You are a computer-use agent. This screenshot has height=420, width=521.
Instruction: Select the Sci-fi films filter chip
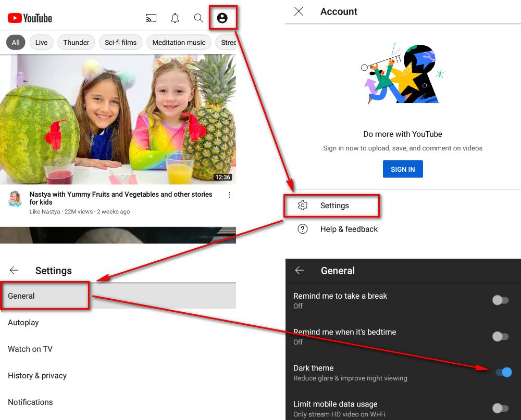coord(121,43)
